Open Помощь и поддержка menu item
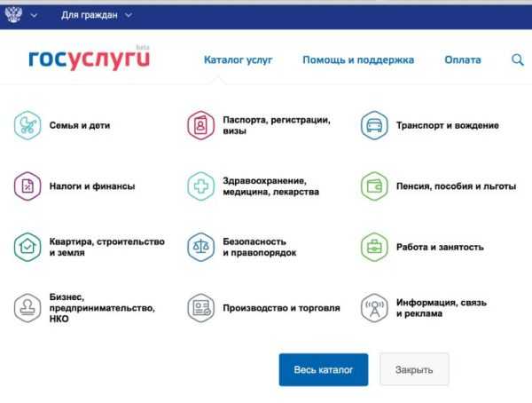Viewport: 532px width, 403px height. (x=358, y=59)
